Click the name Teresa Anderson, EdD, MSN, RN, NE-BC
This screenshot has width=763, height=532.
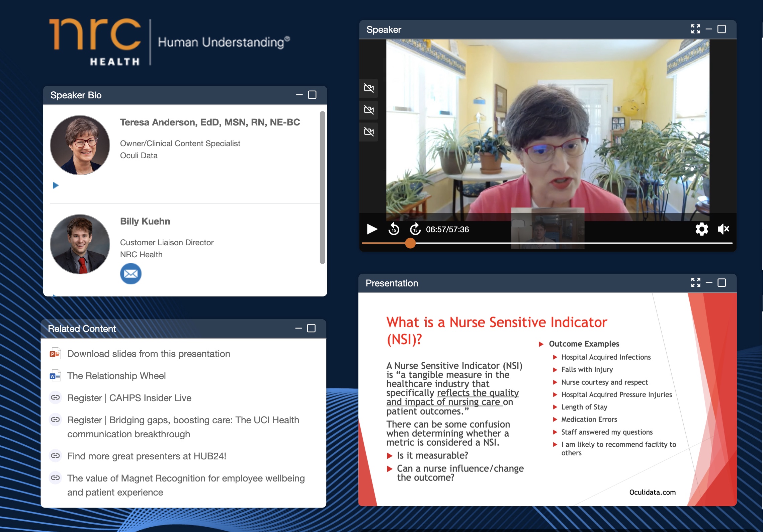point(210,122)
